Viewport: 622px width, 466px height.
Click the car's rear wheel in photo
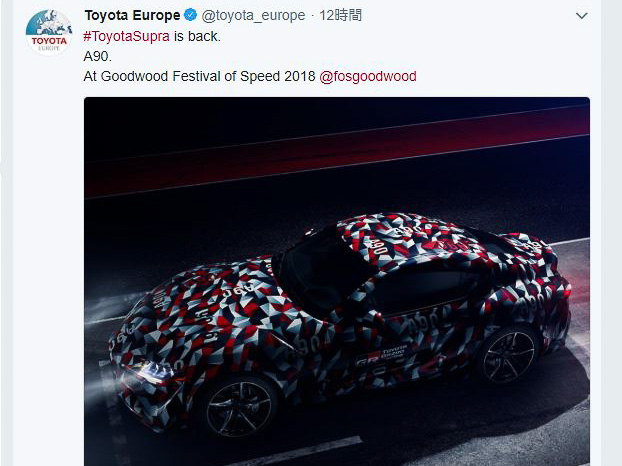[509, 356]
